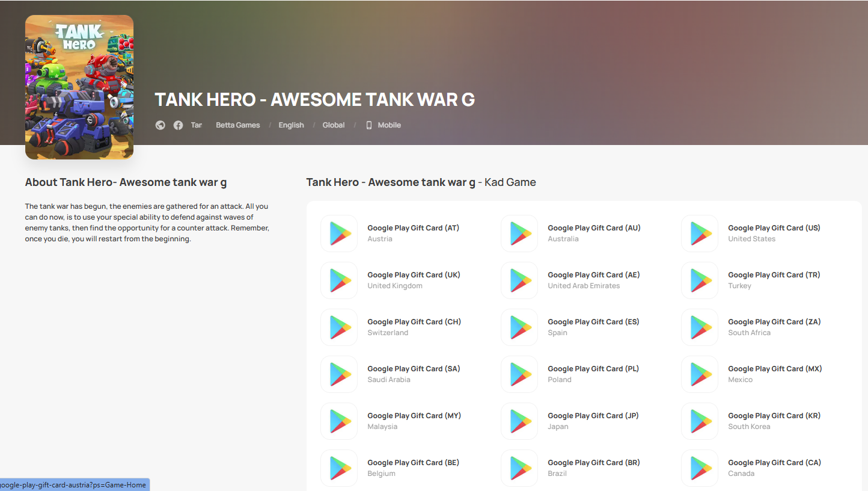Click Google Play Gift Card (BR) Brazil
The width and height of the screenshot is (868, 491).
[x=594, y=468]
